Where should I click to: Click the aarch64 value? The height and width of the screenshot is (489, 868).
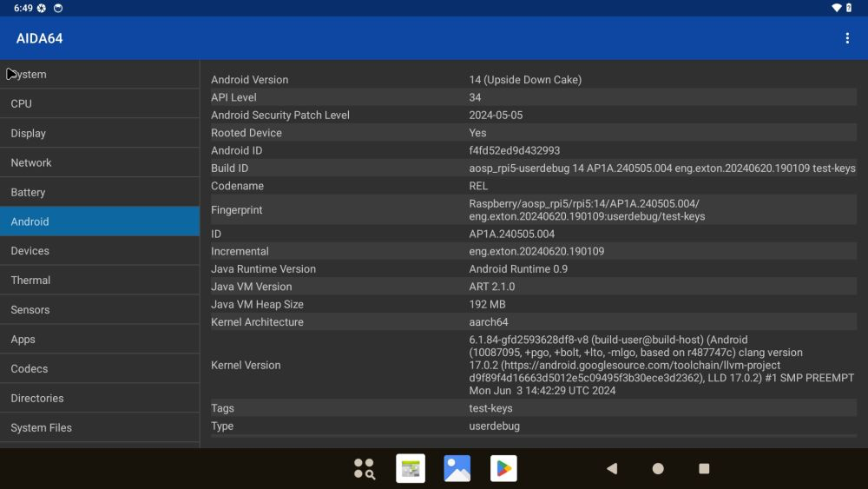point(488,322)
